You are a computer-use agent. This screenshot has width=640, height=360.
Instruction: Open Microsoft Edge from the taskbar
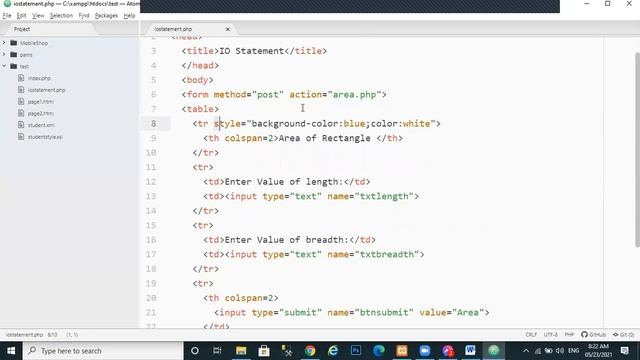(x=379, y=351)
